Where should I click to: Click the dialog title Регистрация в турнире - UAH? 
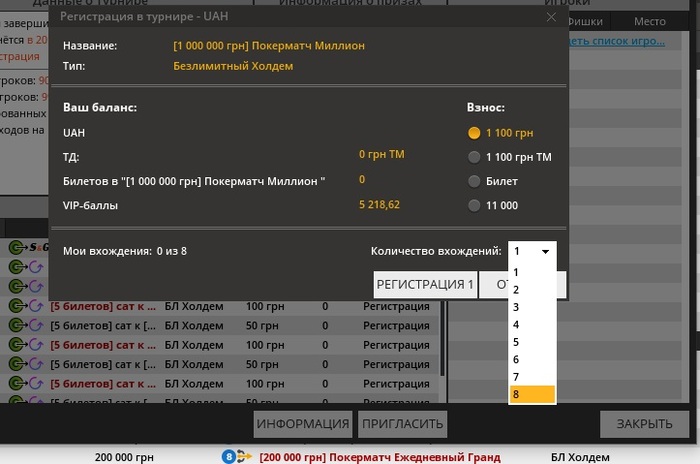coord(144,17)
